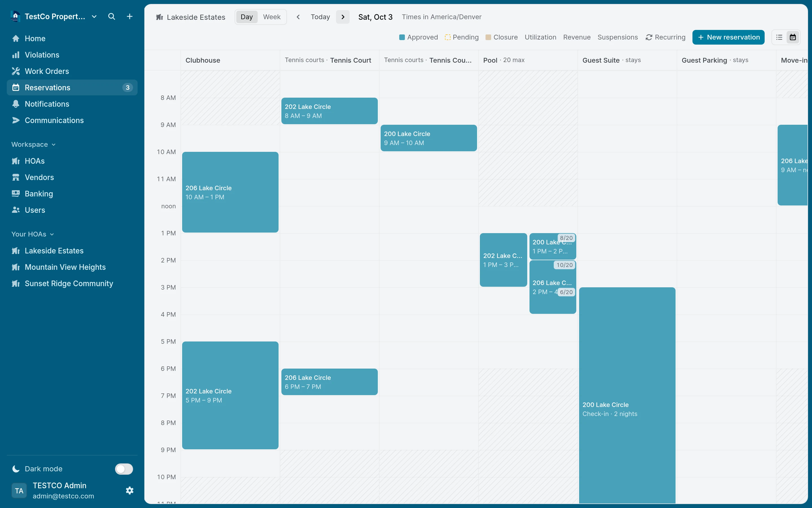The image size is (812, 508).
Task: Toggle Approved reservations filter
Action: click(418, 37)
